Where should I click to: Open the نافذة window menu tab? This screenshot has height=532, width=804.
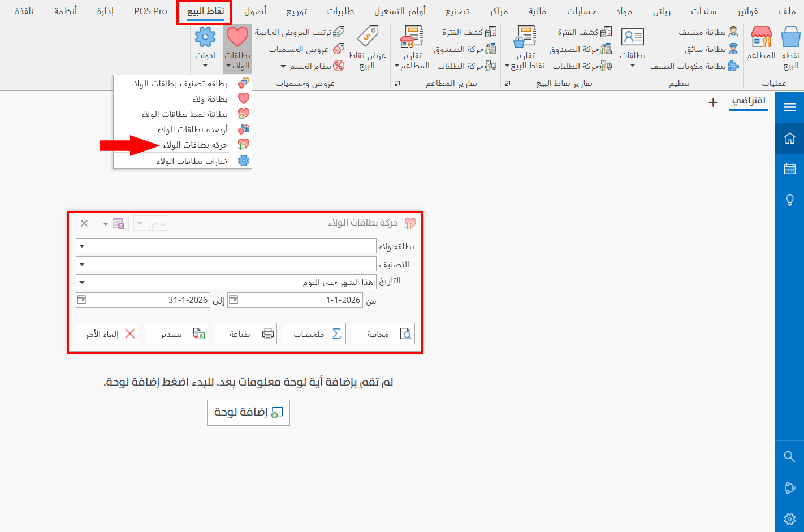pos(24,11)
